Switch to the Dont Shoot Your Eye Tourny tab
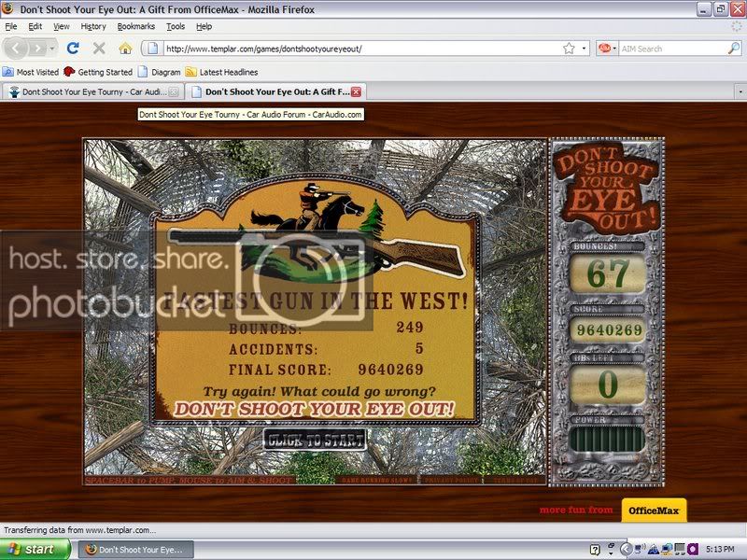 (92, 91)
